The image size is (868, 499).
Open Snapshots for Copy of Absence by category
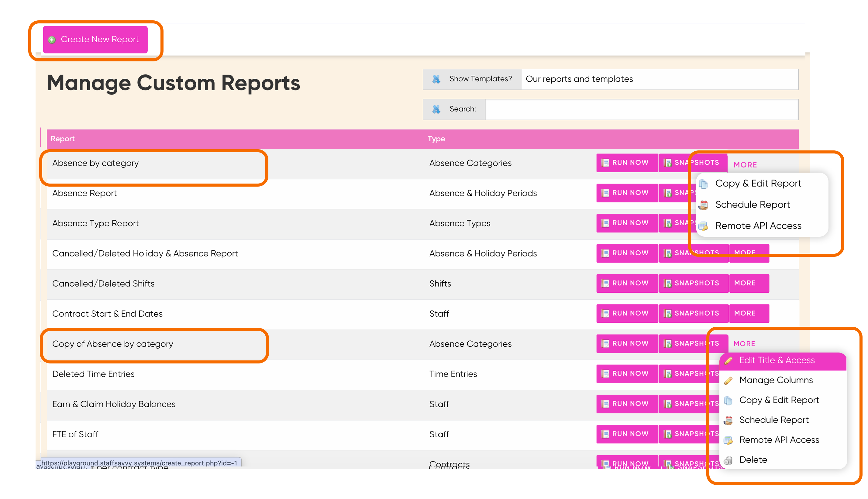pyautogui.click(x=694, y=344)
